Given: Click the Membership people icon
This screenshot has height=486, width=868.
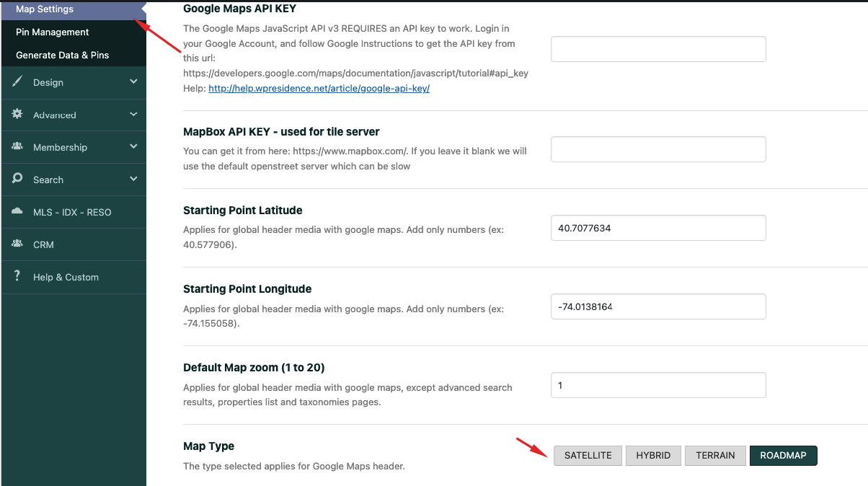Looking at the screenshot, I should 17,146.
